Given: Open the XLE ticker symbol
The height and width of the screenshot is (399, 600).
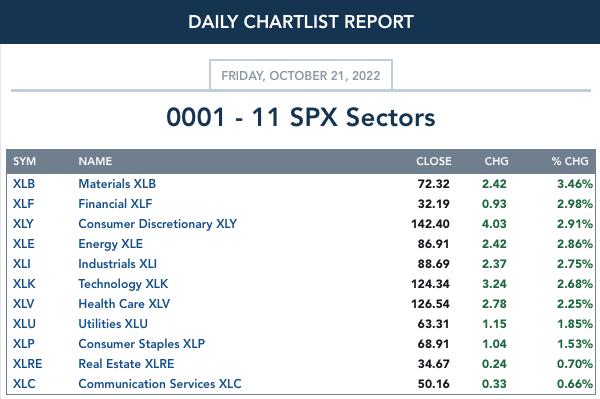Looking at the screenshot, I should (24, 244).
